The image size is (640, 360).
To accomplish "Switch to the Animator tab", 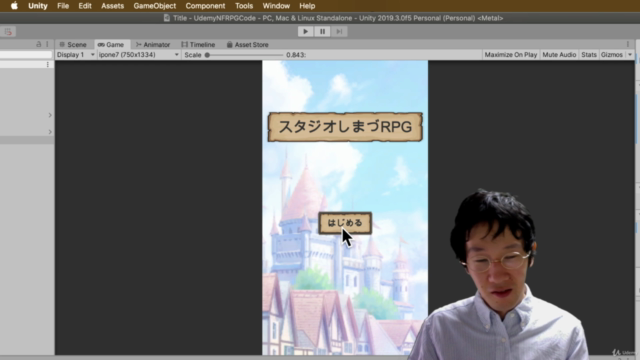I will click(153, 44).
